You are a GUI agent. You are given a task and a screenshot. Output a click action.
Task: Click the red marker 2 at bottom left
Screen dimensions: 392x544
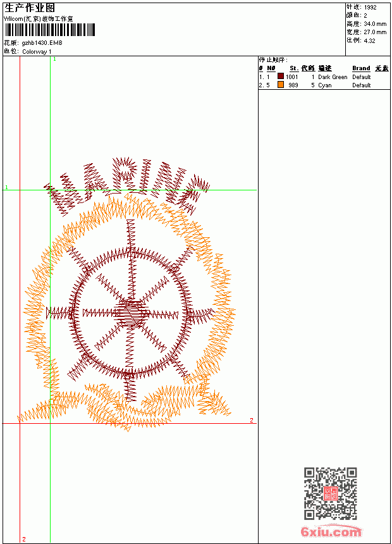24,539
